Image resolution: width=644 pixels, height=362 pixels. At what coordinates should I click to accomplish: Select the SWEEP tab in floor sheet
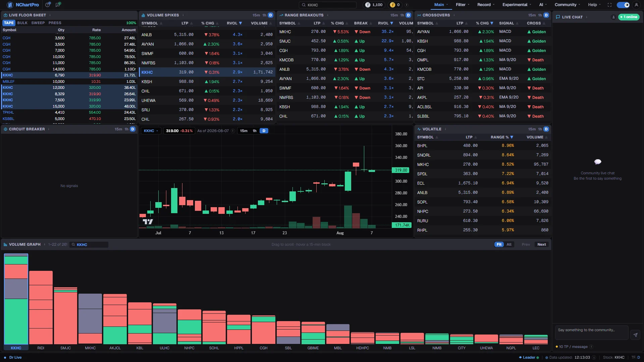(x=38, y=23)
